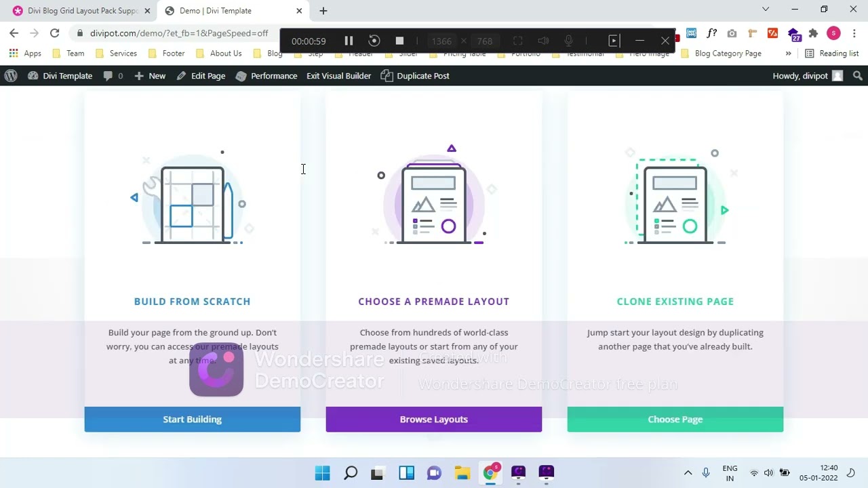Open the Blog Category Page bookmark folder
Image resolution: width=868 pixels, height=488 pixels.
tap(721, 54)
